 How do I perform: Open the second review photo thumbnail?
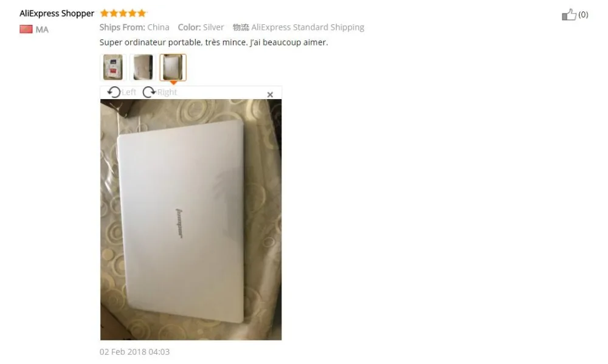143,67
